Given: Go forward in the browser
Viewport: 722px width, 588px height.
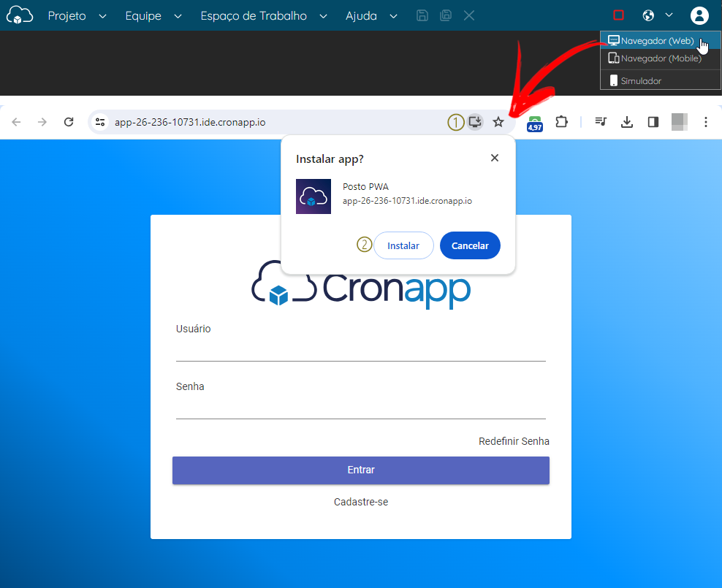Looking at the screenshot, I should point(42,122).
